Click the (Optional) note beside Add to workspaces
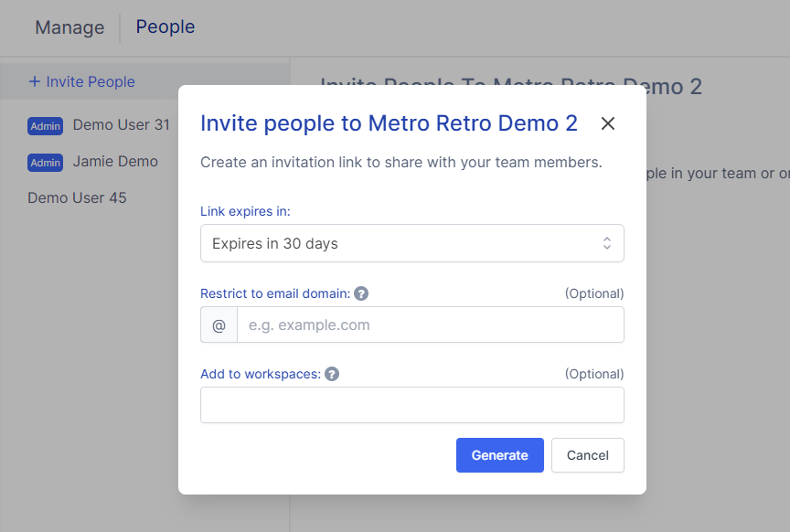Screen dimensions: 790x532 [594, 374]
